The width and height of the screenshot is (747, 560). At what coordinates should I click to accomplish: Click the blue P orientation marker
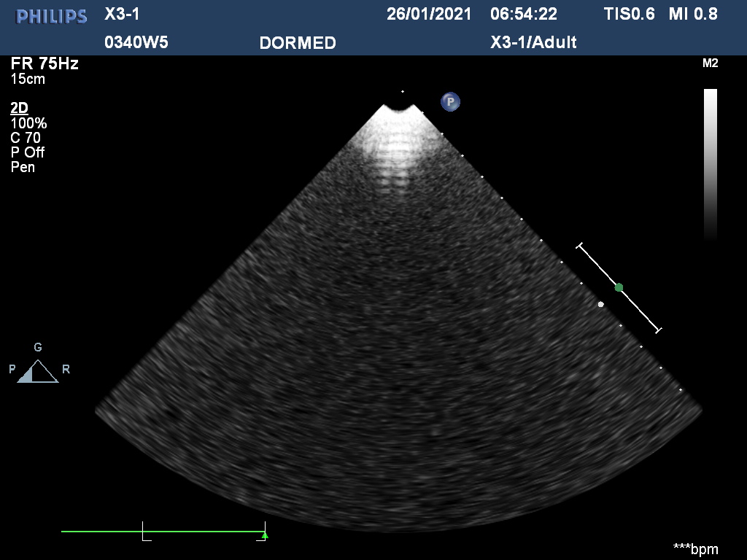(450, 101)
